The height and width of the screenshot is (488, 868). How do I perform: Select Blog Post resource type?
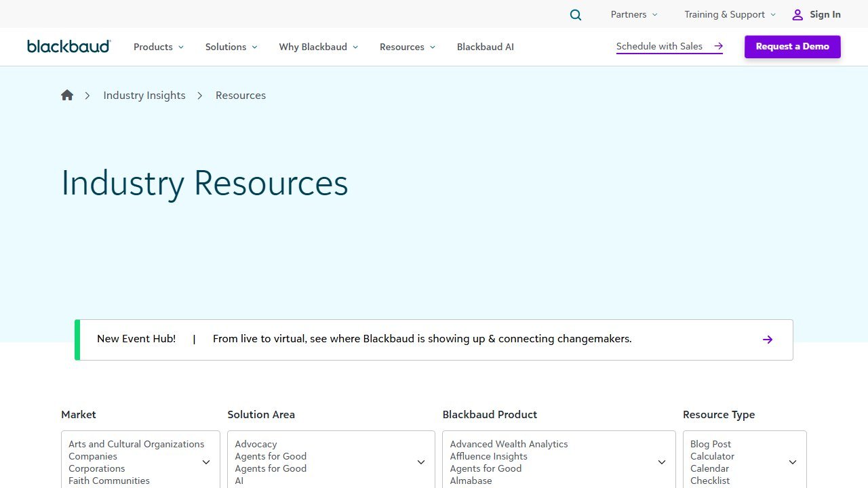point(711,444)
